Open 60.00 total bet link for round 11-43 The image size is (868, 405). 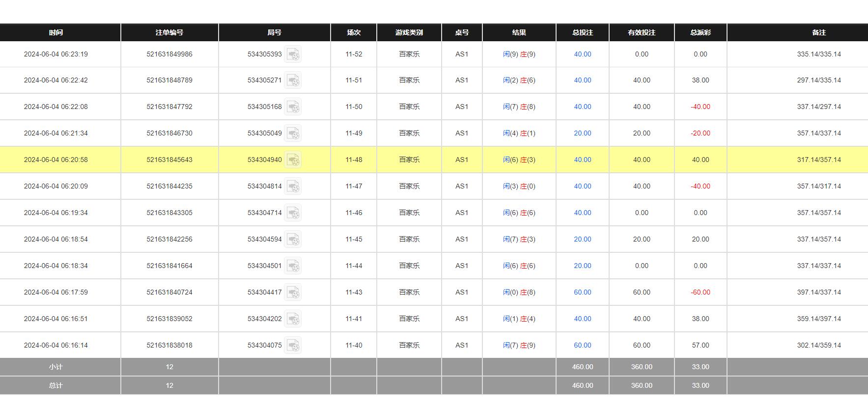coord(582,293)
